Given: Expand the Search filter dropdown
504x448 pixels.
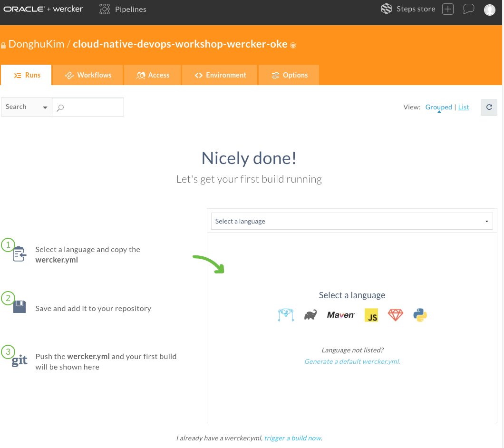Looking at the screenshot, I should (x=27, y=107).
